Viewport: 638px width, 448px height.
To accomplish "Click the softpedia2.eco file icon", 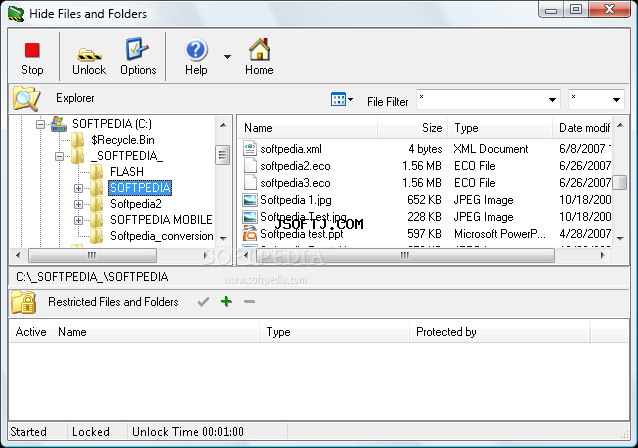I will click(250, 166).
